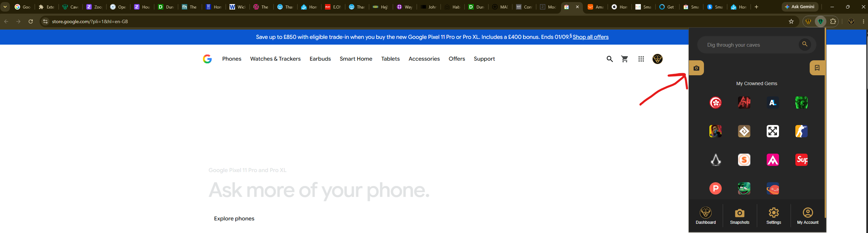Open My Account in the extension bottom bar
This screenshot has height=233, width=868.
808,216
